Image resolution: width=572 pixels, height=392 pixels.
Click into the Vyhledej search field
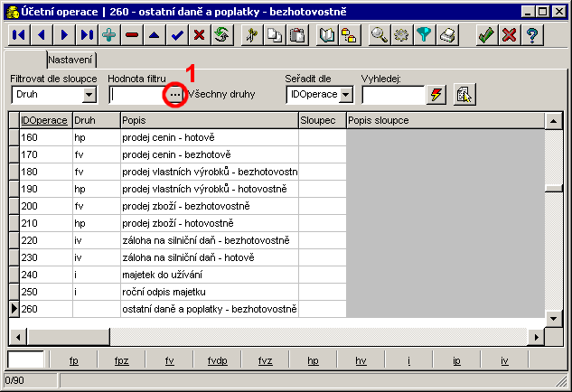[x=392, y=94]
